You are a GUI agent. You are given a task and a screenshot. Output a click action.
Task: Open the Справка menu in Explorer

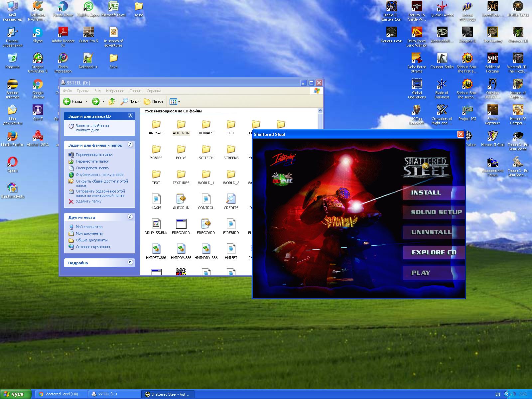coord(154,91)
